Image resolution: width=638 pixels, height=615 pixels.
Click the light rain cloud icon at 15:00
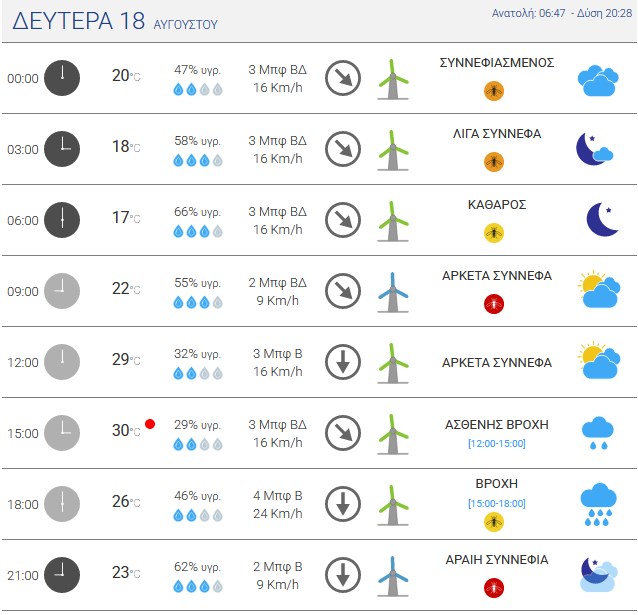click(597, 433)
